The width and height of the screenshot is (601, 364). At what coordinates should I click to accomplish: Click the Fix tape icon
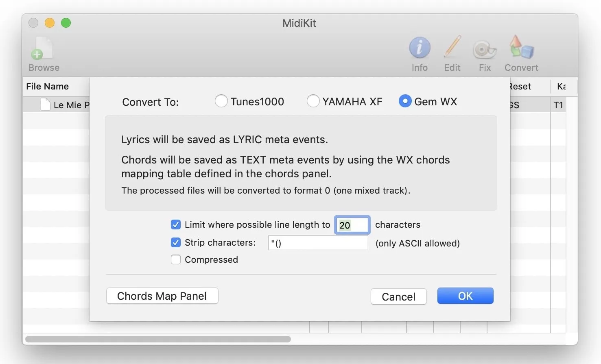(484, 49)
